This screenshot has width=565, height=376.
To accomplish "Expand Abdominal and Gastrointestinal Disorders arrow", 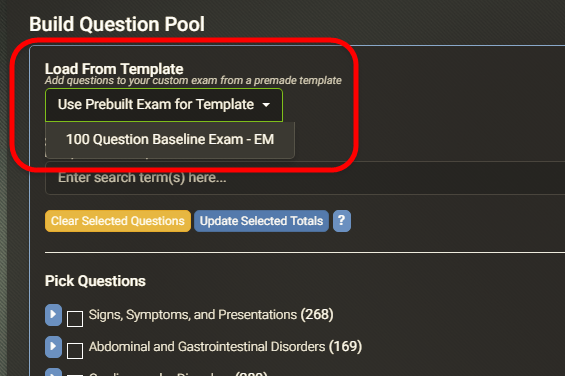I will coord(53,347).
